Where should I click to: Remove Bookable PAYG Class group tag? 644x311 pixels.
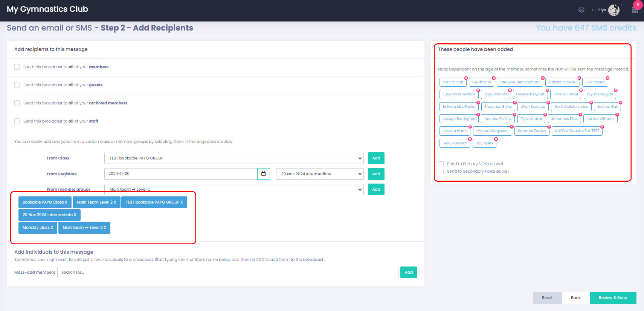pos(66,202)
